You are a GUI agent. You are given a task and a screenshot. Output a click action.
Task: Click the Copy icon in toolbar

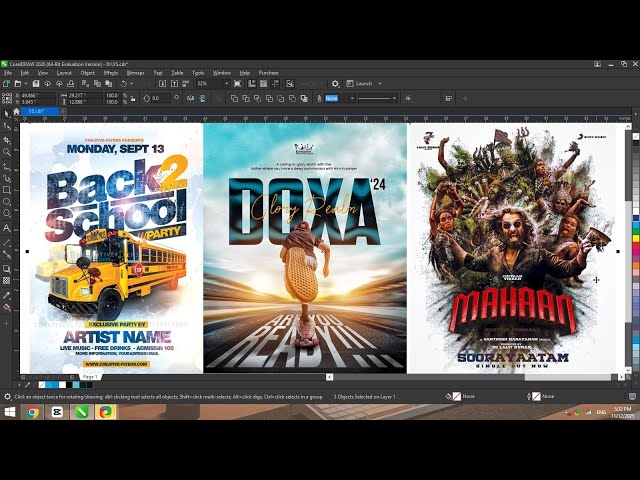(97, 84)
